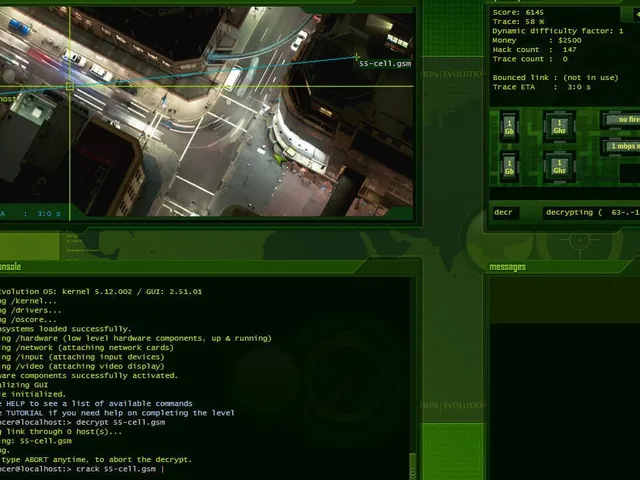640x480 pixels.
Task: Click the console panel header
Action: pyautogui.click(x=180, y=267)
